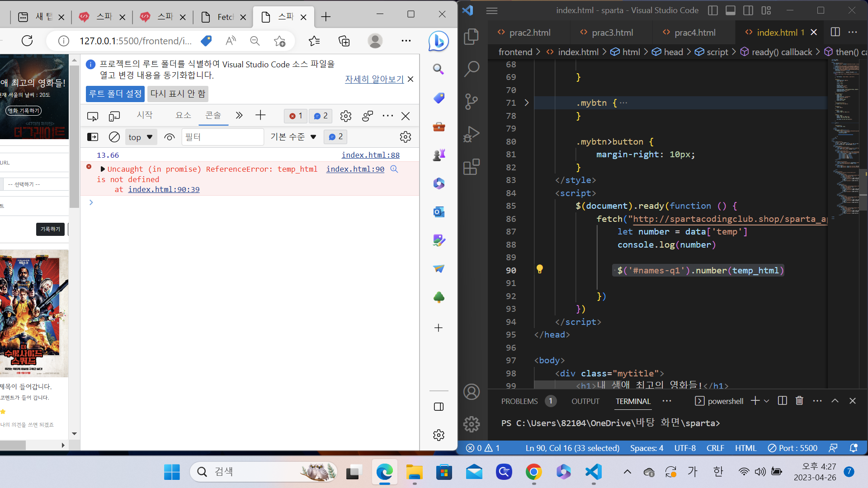Open the OUTPUT panel tab
Screen dimensions: 868x488
click(585, 401)
